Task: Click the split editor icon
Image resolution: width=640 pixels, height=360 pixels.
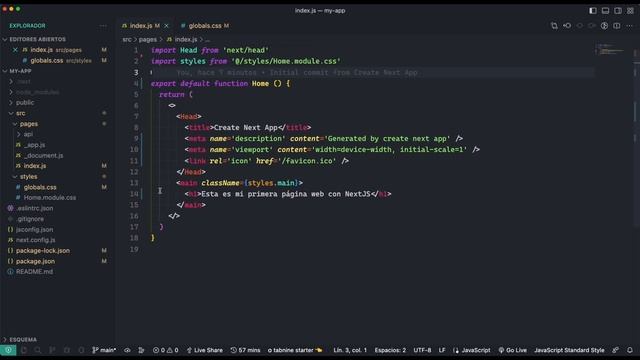Action: coord(617,26)
